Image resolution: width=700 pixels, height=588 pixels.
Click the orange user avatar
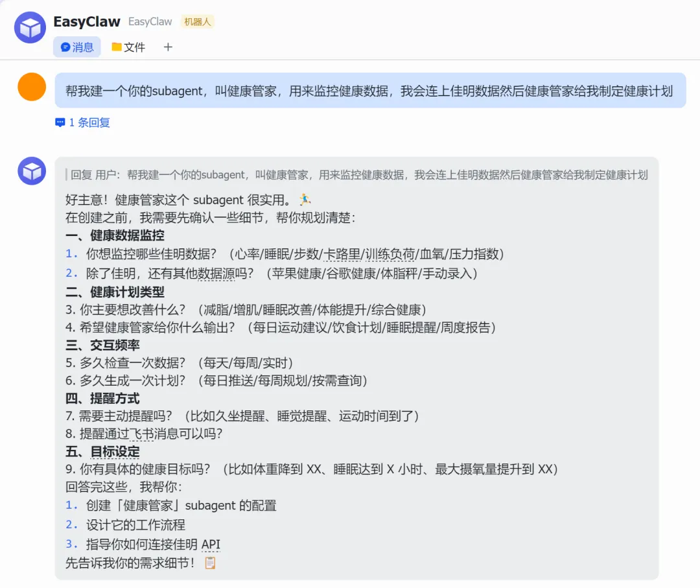click(x=32, y=87)
